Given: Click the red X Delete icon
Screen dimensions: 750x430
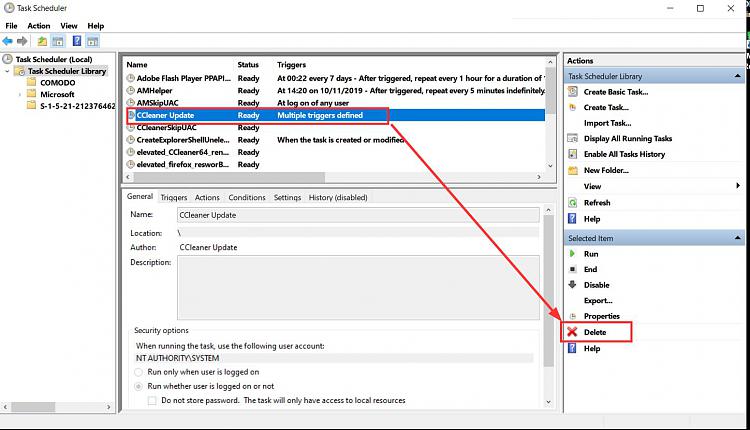Looking at the screenshot, I should [x=572, y=331].
